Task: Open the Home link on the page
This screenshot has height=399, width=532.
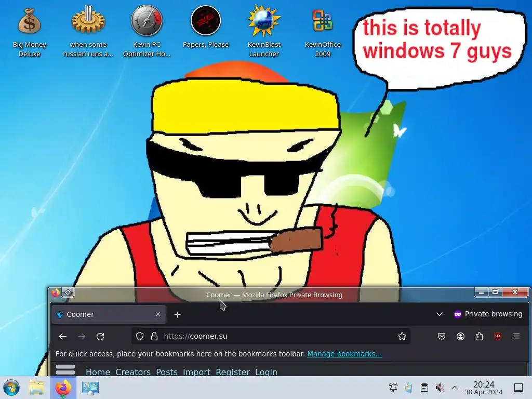Action: (98, 372)
